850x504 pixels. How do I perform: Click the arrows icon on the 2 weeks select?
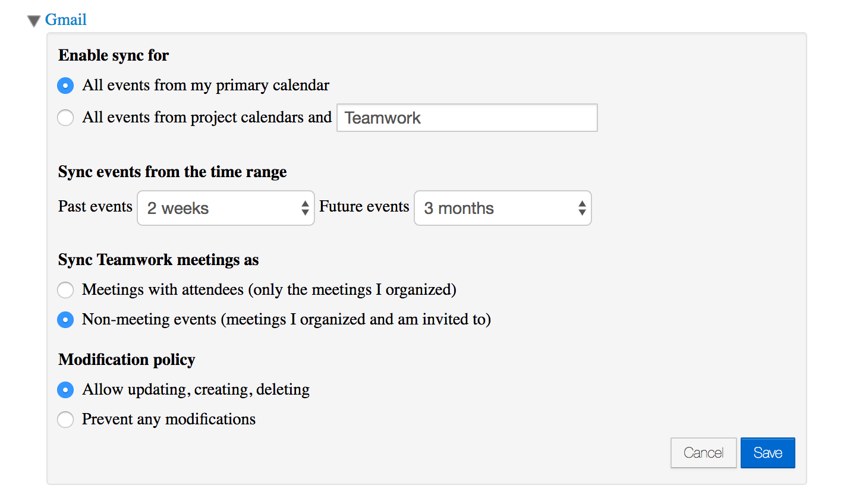pos(305,208)
